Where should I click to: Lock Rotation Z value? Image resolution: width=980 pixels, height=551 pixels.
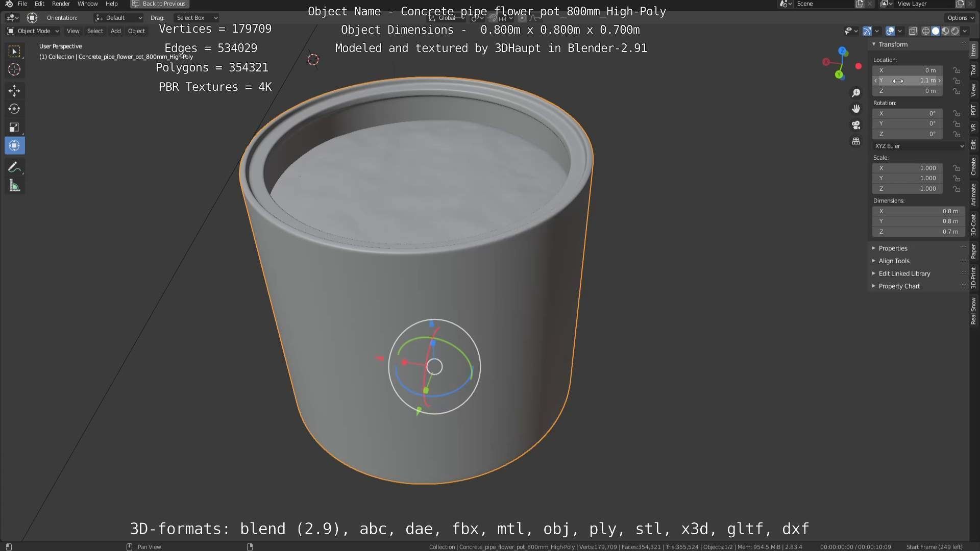click(957, 134)
